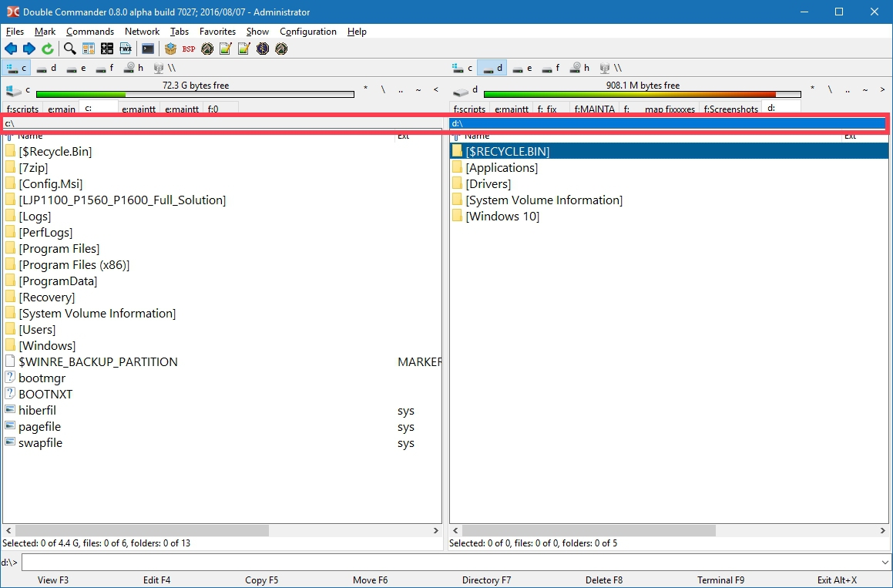
Task: Open the command line history dropdown
Action: (884, 563)
